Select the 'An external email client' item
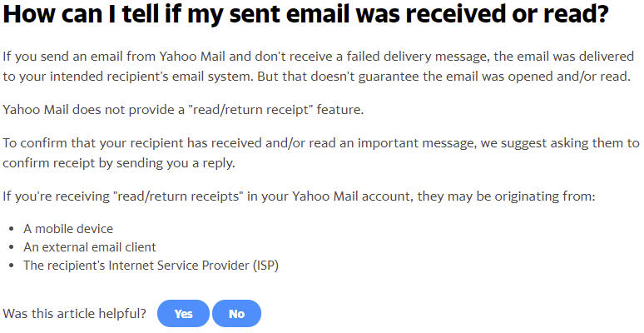Viewport: 644px width, 333px height. pyautogui.click(x=90, y=247)
